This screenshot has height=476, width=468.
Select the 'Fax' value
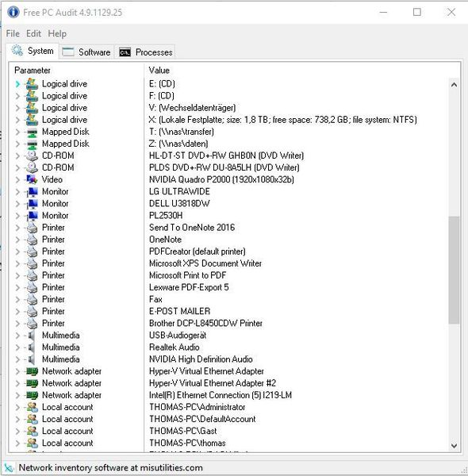pos(155,300)
